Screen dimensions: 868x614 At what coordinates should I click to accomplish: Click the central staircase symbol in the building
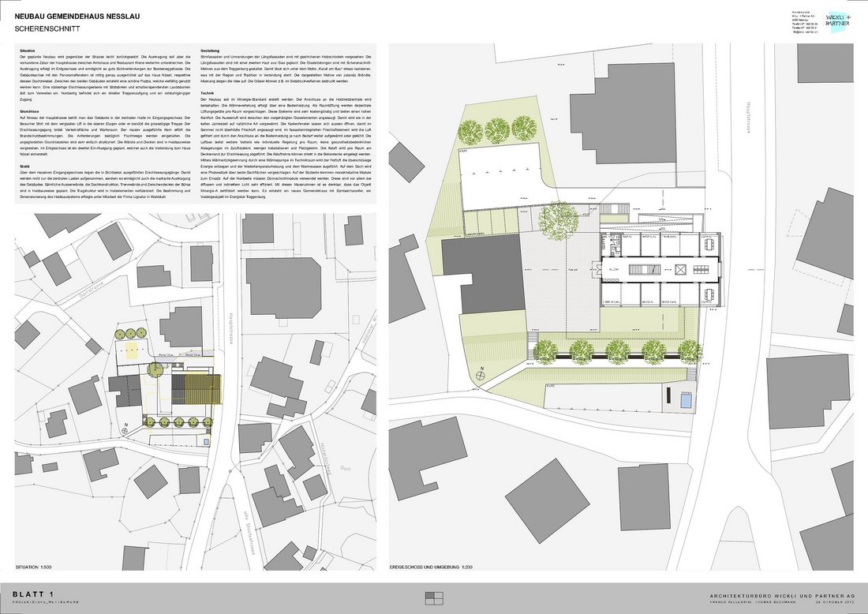click(x=644, y=271)
